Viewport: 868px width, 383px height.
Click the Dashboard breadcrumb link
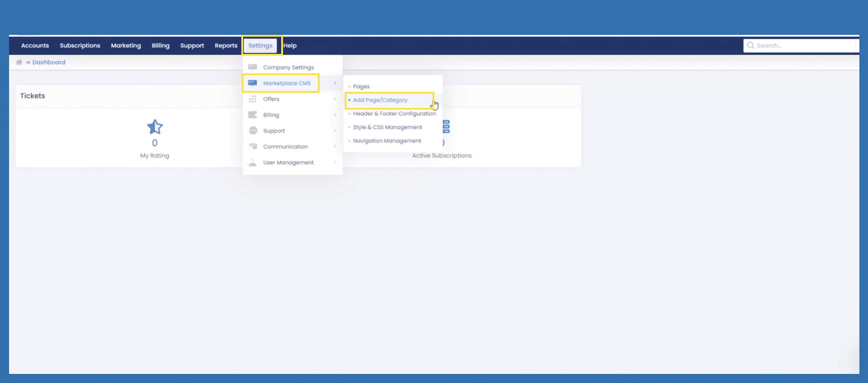pos(49,62)
